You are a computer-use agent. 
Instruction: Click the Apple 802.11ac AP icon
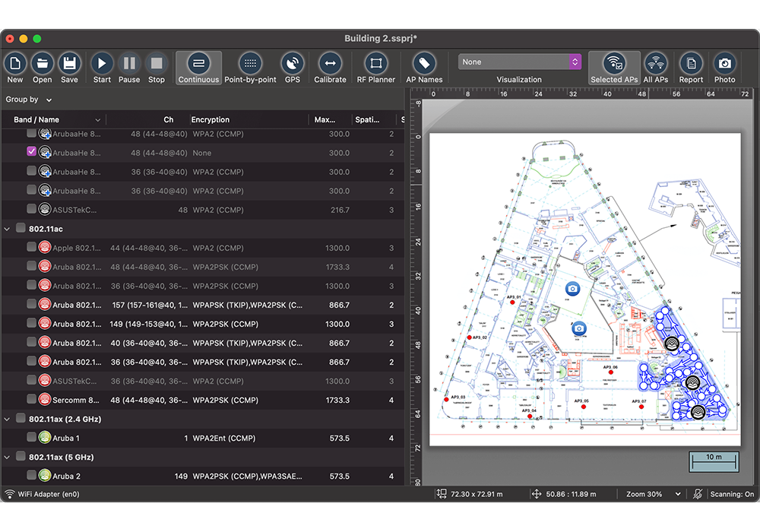(45, 248)
